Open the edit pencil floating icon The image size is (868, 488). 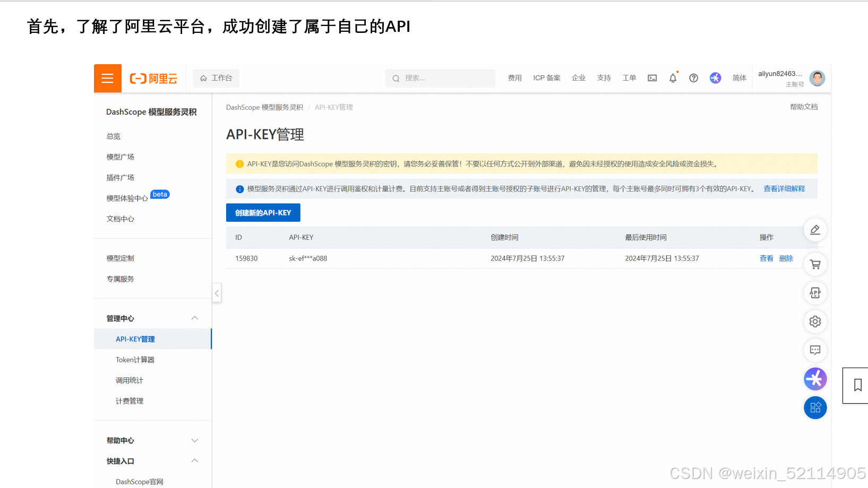[x=815, y=230]
